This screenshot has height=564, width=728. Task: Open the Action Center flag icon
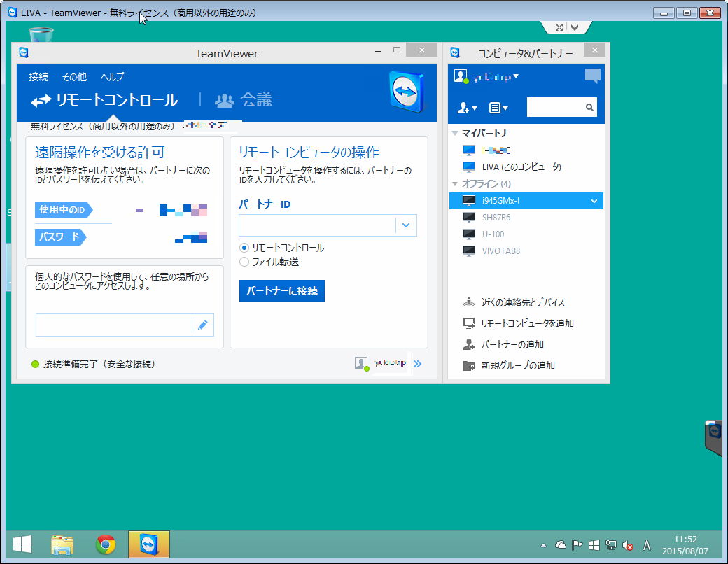click(577, 545)
